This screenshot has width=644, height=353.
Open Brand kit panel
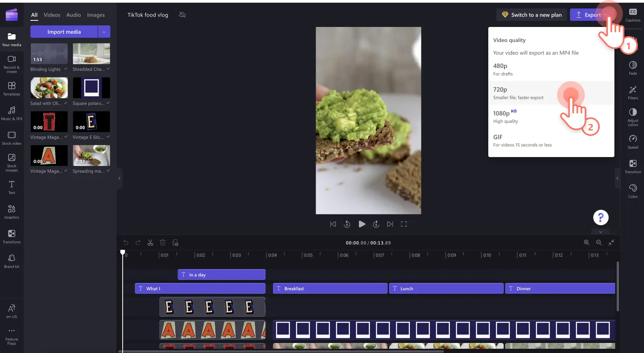(12, 261)
